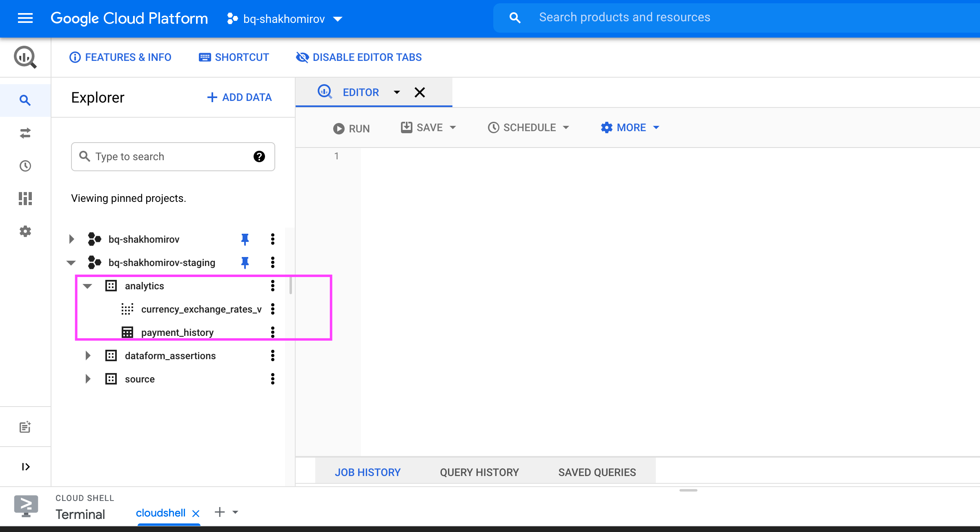Click the Add Data button
This screenshot has width=980, height=532.
(239, 97)
